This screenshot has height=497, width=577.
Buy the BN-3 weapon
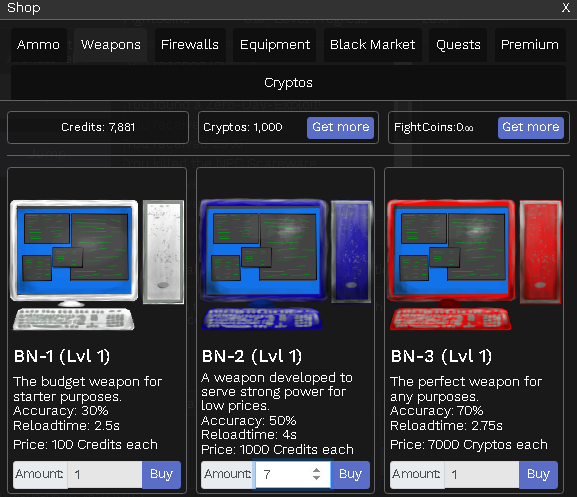click(x=538, y=475)
